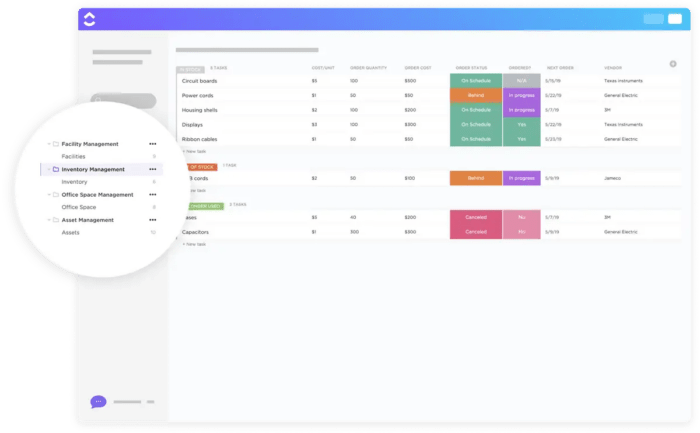Image resolution: width=700 pixels, height=433 pixels.
Task: Click the Canceled status for Capacitors
Action: (x=476, y=232)
